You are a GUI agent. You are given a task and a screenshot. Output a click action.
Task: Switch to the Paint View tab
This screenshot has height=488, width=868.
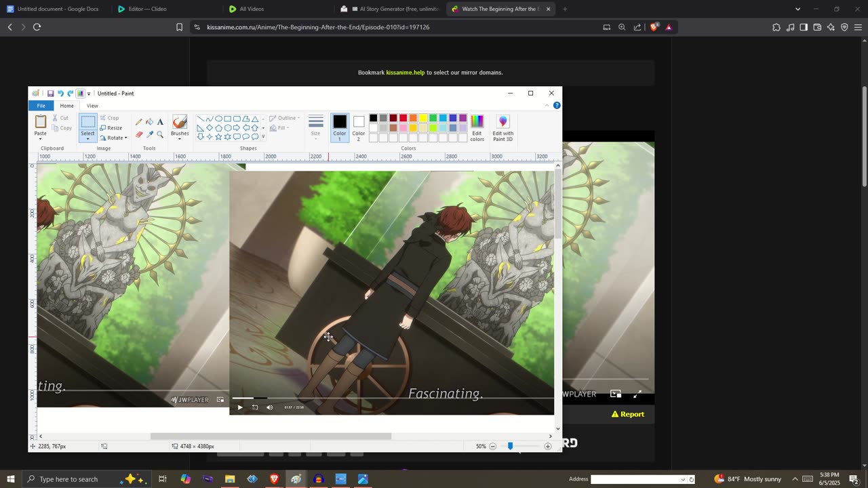[x=92, y=106]
